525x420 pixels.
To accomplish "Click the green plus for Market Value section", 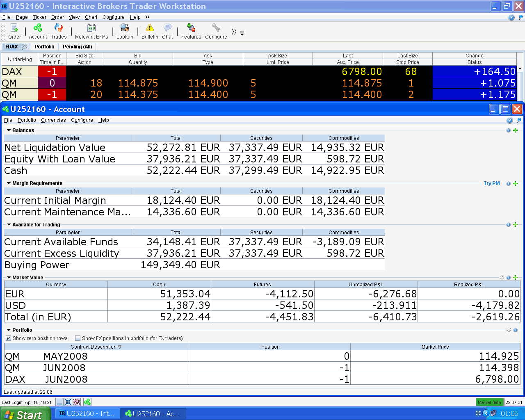I will click(516, 278).
